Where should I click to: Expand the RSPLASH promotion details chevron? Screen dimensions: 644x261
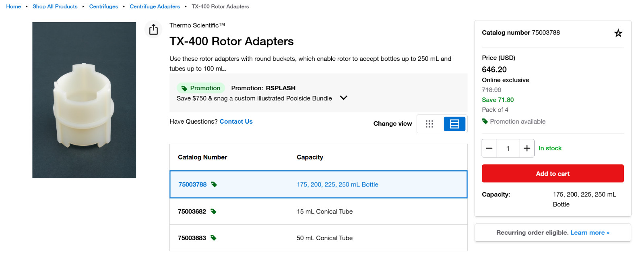tap(343, 98)
